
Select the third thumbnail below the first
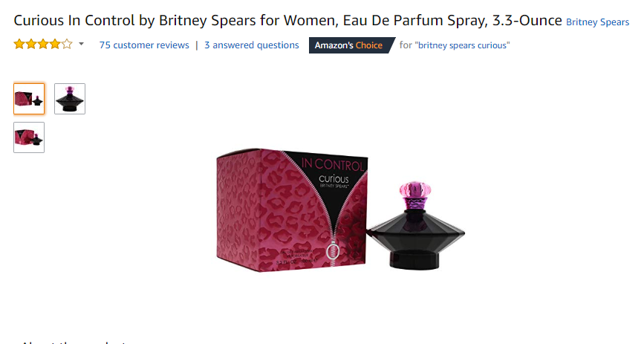pyautogui.click(x=29, y=137)
